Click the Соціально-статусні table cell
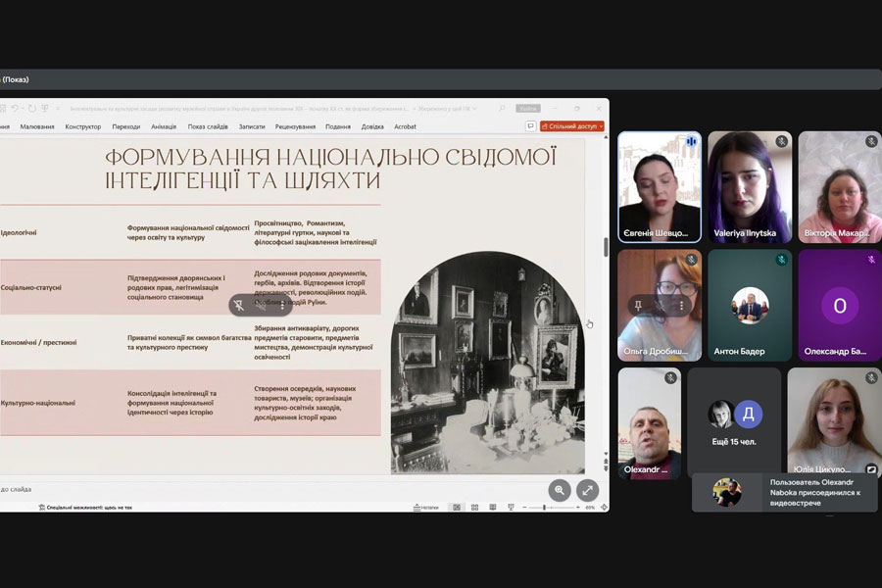Image resolution: width=882 pixels, height=588 pixels. click(x=31, y=287)
